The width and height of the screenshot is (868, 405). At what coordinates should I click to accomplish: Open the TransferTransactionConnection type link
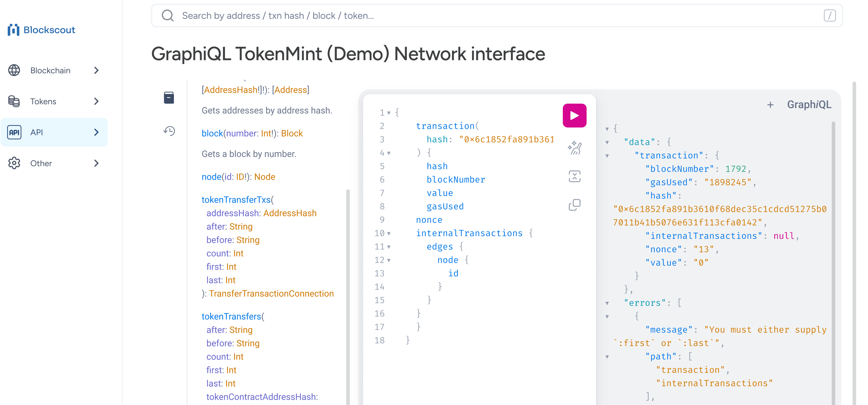pos(271,293)
